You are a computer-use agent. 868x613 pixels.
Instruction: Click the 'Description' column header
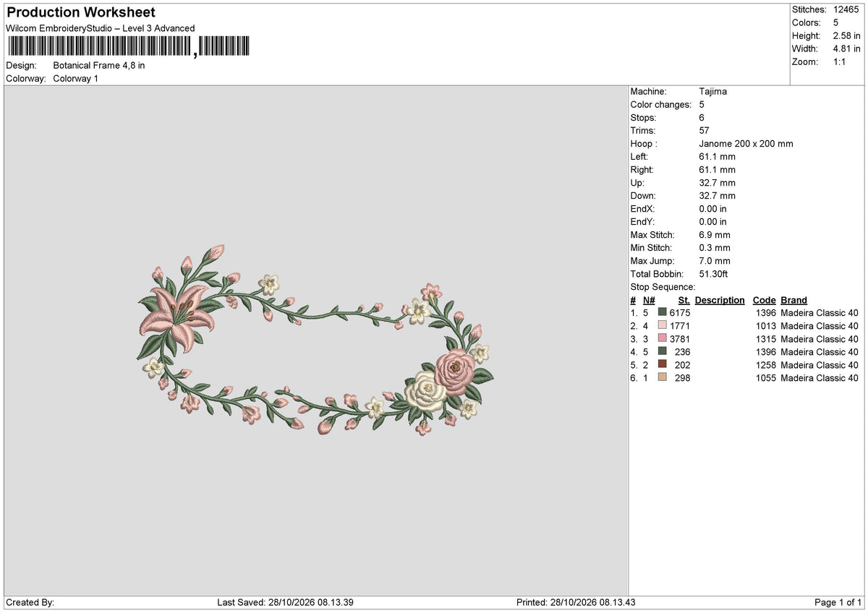click(x=720, y=300)
